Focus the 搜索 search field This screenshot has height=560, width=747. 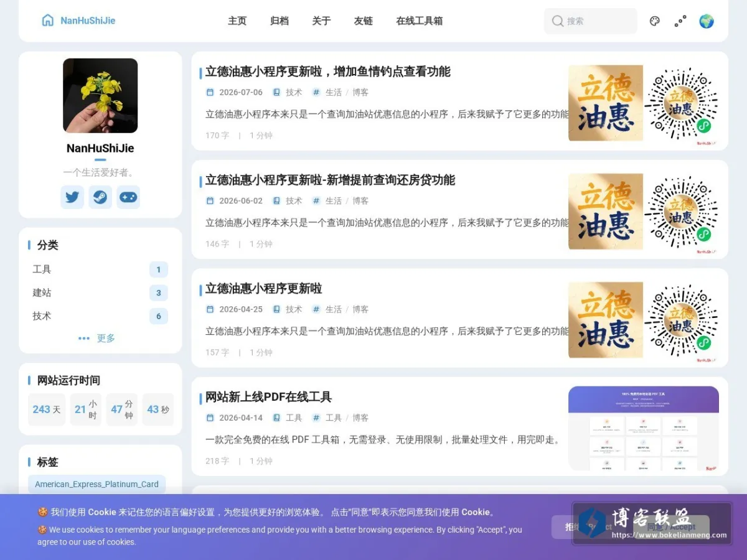tap(591, 21)
